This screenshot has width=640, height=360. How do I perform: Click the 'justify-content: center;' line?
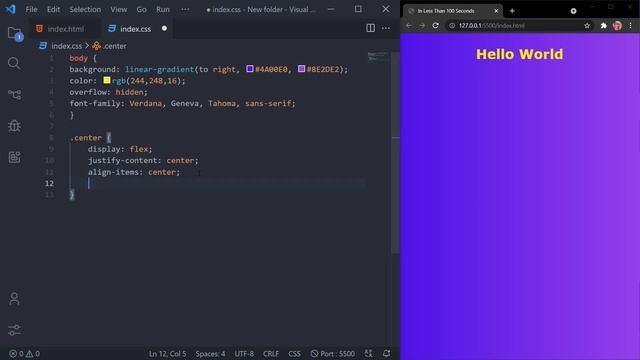143,160
